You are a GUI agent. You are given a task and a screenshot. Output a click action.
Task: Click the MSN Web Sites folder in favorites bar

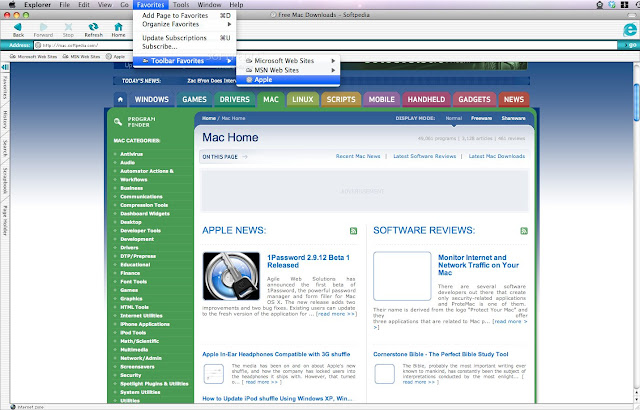click(x=81, y=57)
